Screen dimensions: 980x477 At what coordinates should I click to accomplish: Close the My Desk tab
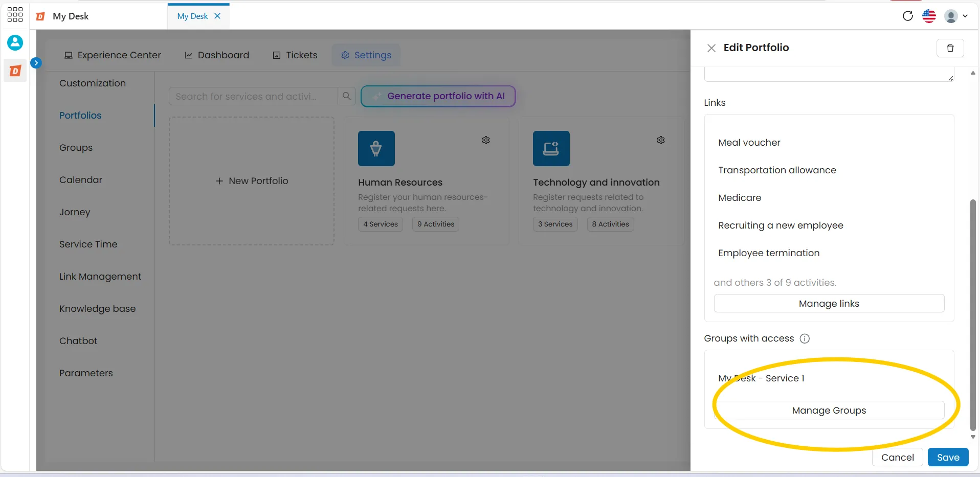click(217, 16)
